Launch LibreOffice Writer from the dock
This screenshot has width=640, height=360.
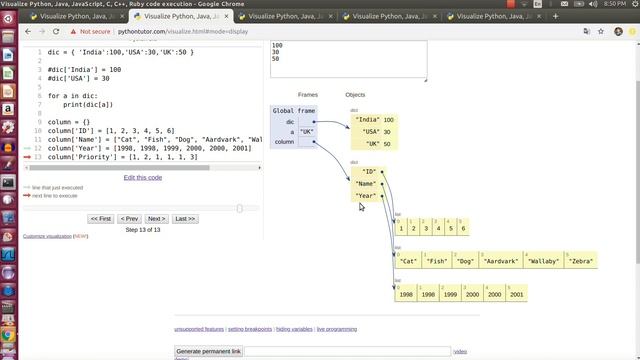click(8, 55)
